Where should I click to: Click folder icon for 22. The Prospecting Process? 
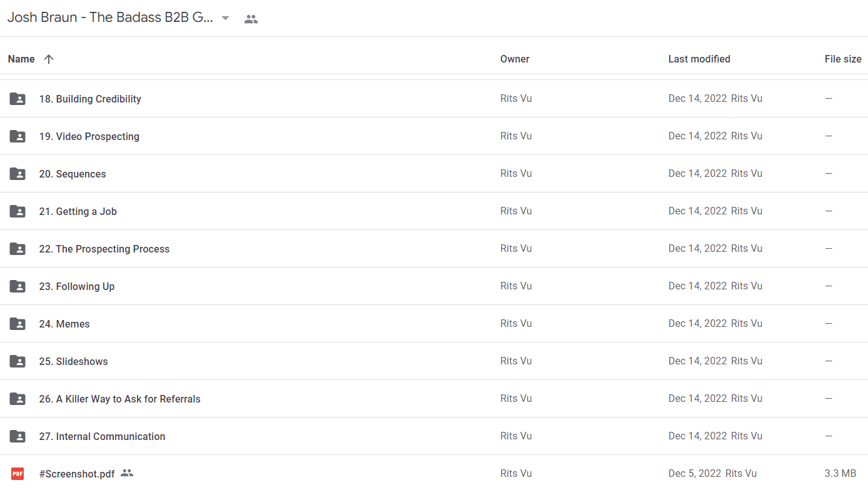[x=18, y=249]
